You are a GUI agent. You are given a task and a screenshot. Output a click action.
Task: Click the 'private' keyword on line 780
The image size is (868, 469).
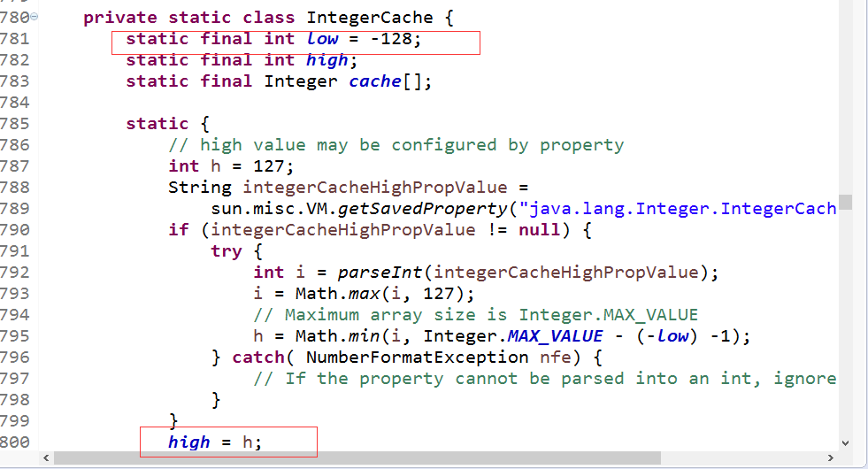120,18
